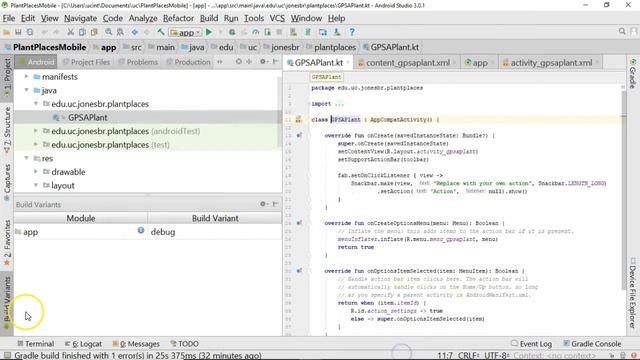Click the Search Everywhere magnifier icon
This screenshot has width=640, height=360.
point(622,31)
